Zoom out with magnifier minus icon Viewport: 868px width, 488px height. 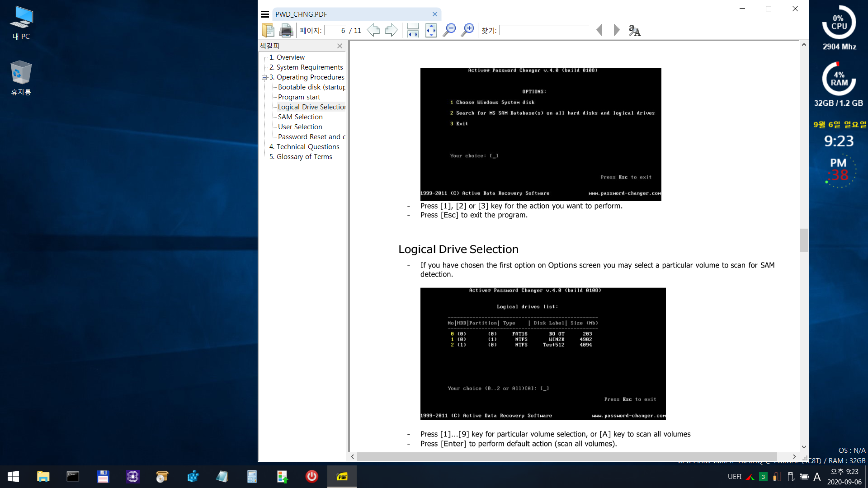pyautogui.click(x=449, y=30)
